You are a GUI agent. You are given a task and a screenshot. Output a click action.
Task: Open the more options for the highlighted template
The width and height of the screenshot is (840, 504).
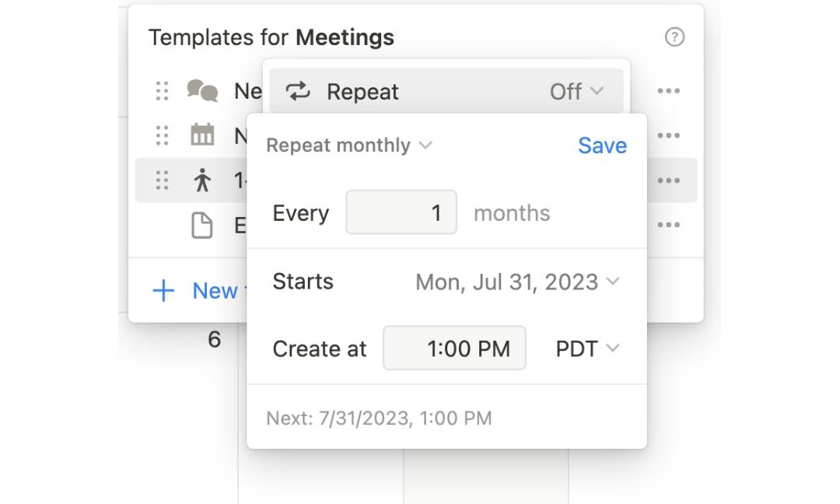668,180
